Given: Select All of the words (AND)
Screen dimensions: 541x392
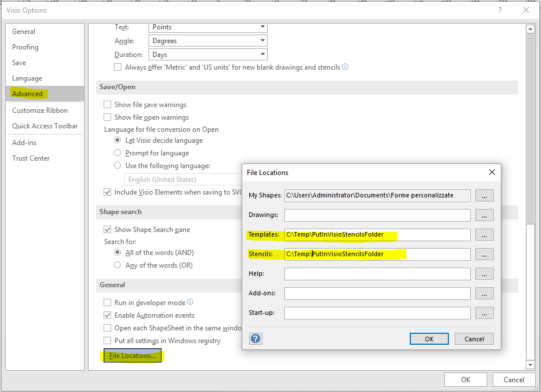Looking at the screenshot, I should coord(117,252).
